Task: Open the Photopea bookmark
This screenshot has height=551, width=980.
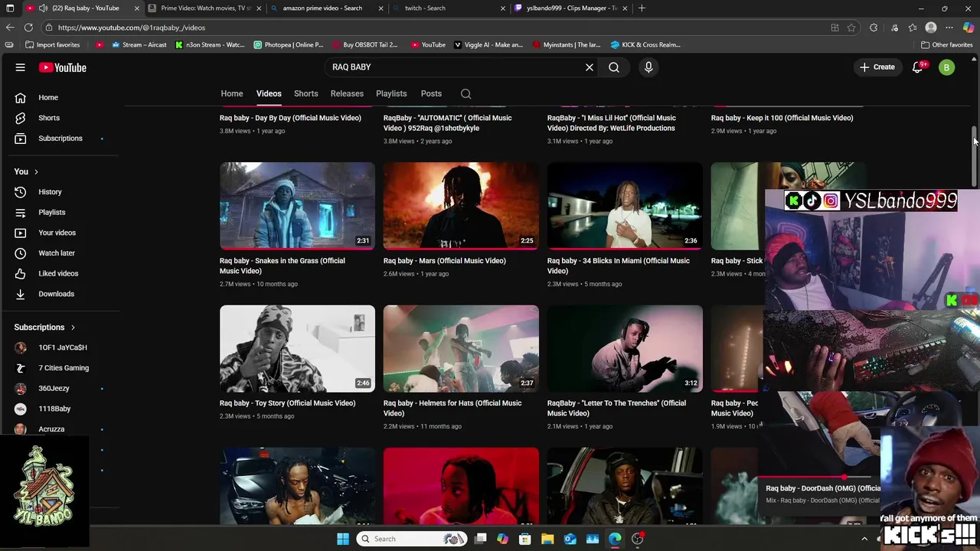Action: coord(289,44)
